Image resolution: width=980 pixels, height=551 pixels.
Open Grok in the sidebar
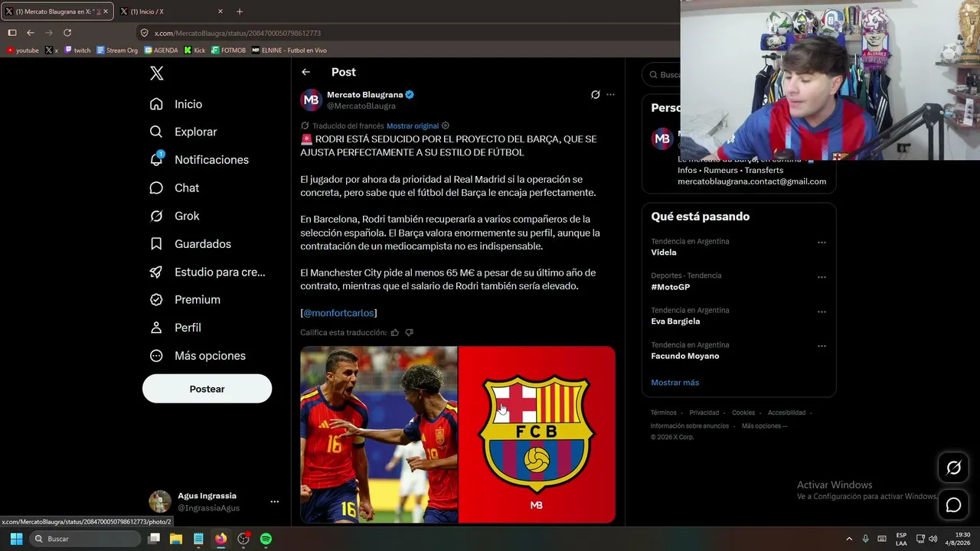[175, 216]
